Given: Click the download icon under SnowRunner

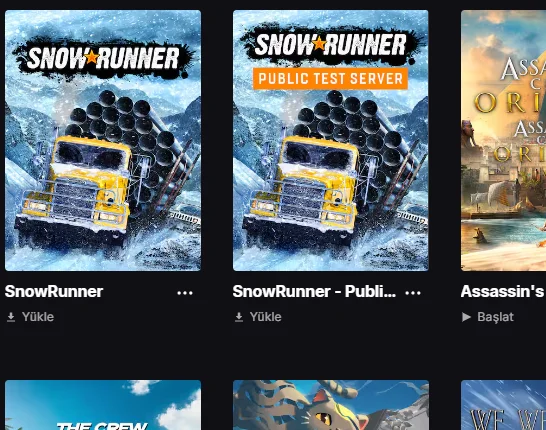Looking at the screenshot, I should pos(11,317).
